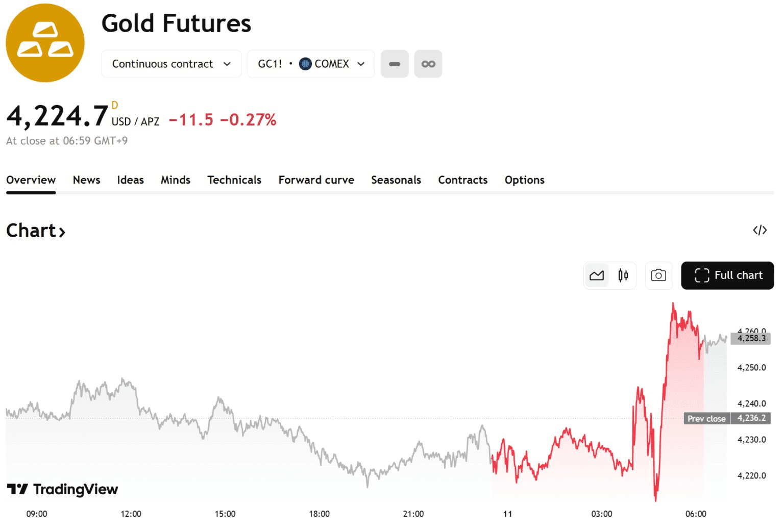Go to the Forward curve tab

[316, 180]
